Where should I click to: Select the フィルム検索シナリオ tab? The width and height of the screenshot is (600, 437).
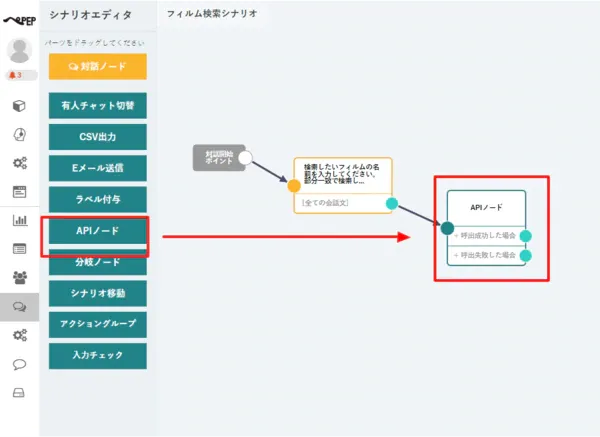coord(211,14)
